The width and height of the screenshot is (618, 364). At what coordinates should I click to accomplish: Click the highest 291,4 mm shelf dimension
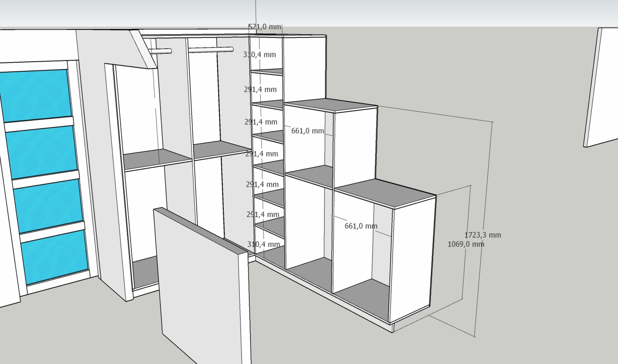pyautogui.click(x=260, y=89)
